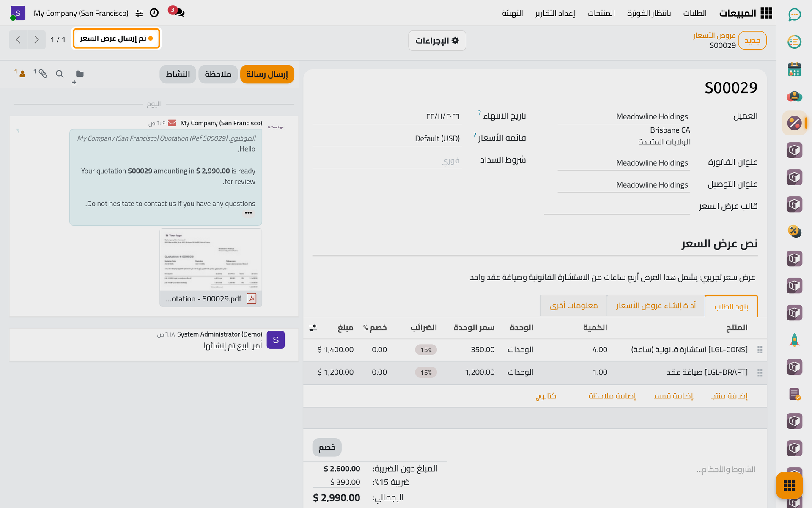Screen dimensions: 812x508
Task: Open شروط السداد payment terms field
Action: coord(387,160)
